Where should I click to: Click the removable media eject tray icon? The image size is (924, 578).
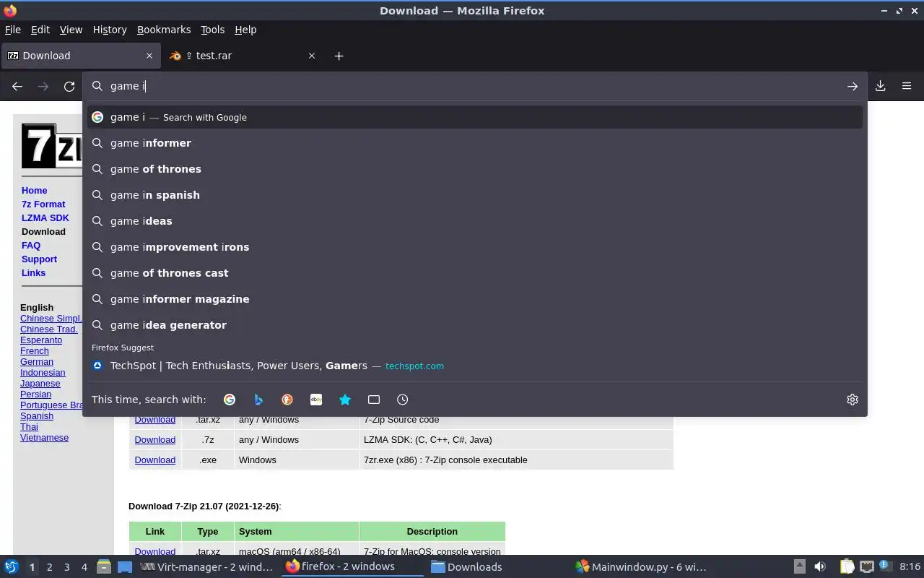[800, 567]
